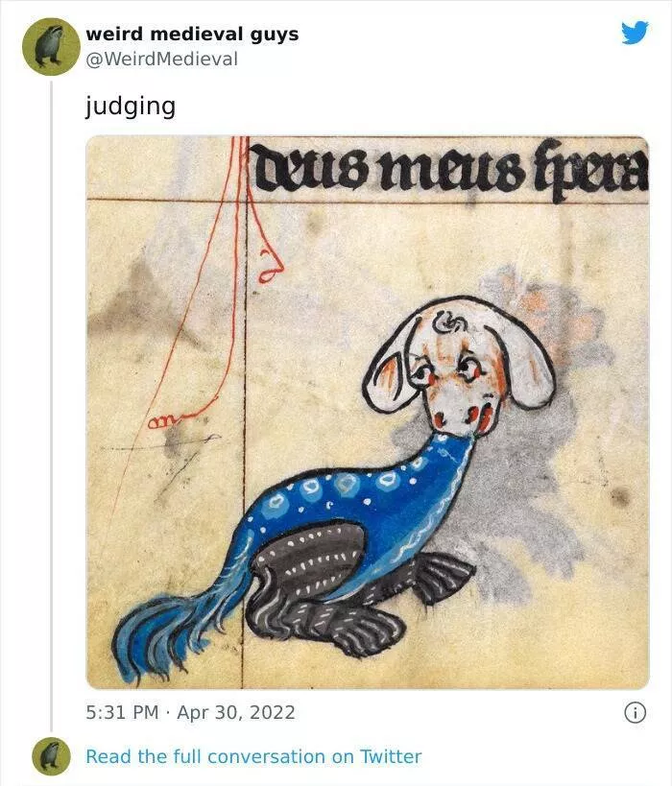Viewport: 672px width, 786px height.
Task: Read the full conversation on Twitter
Action: 253,756
